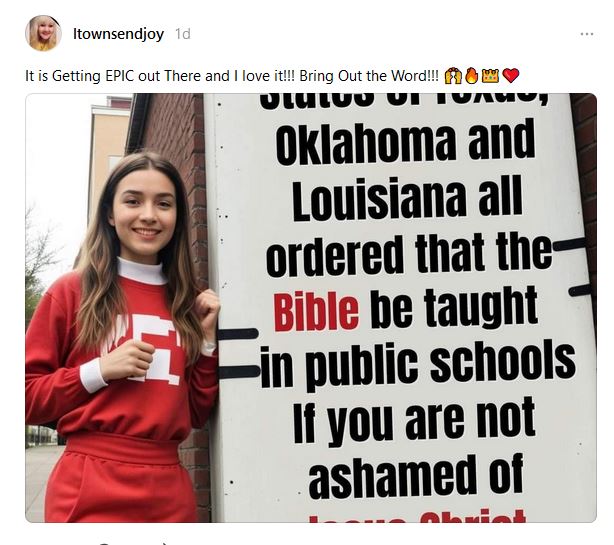Open the attached post image

(311, 308)
